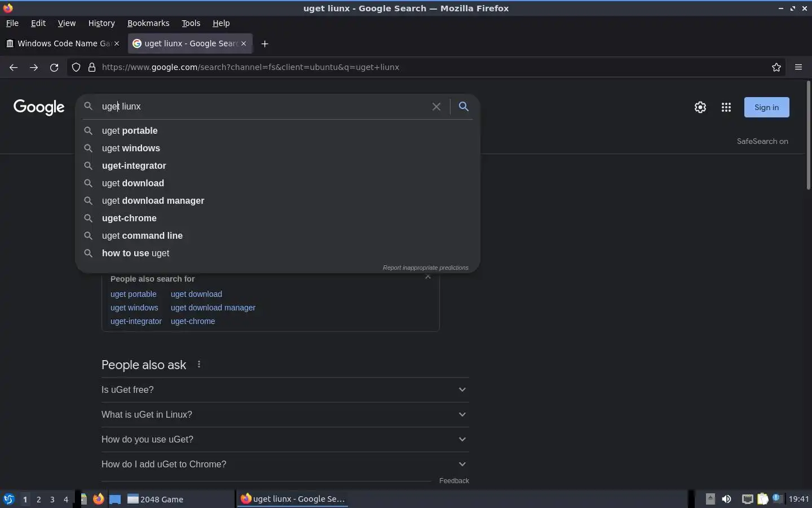Open volume control in tray
The image size is (812, 508).
click(726, 499)
